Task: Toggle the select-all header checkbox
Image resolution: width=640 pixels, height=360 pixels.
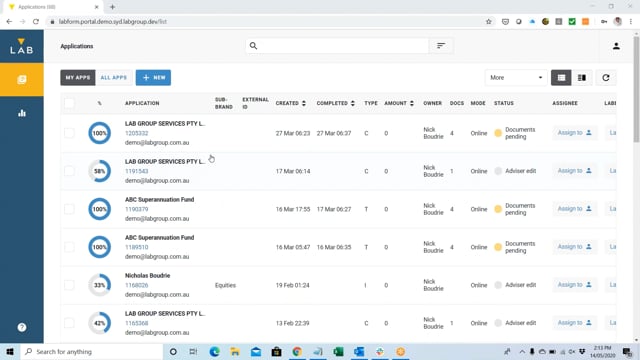Action: click(x=69, y=103)
